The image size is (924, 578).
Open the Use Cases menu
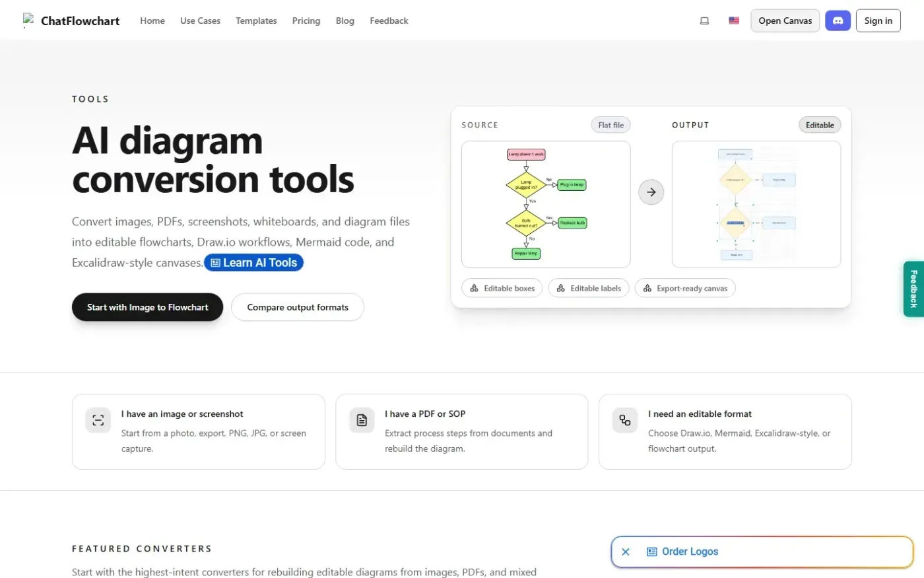201,20
